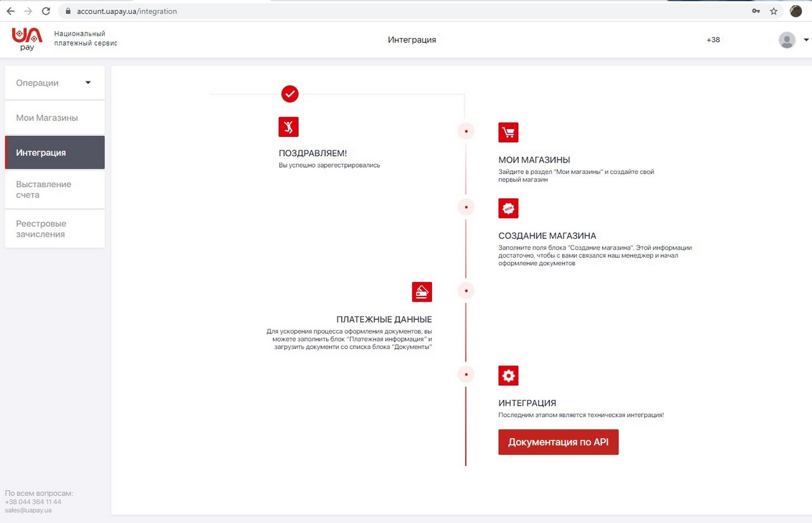
Task: Click the UAPay logo
Action: (27, 39)
